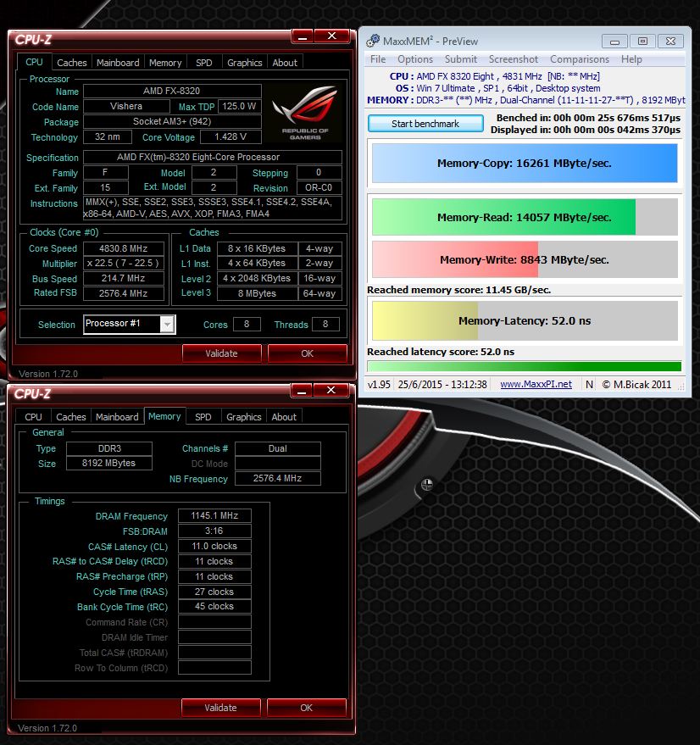Screen dimensions: 700x745
Task: Switch to Caches tab in upper CPU-Z window
Action: (x=72, y=63)
